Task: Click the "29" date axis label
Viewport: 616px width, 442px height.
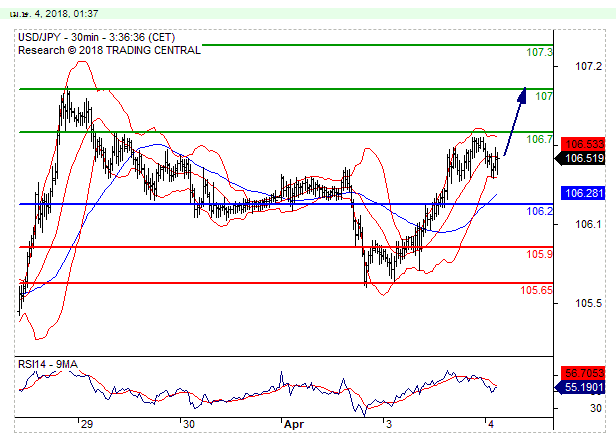Action: [x=86, y=424]
